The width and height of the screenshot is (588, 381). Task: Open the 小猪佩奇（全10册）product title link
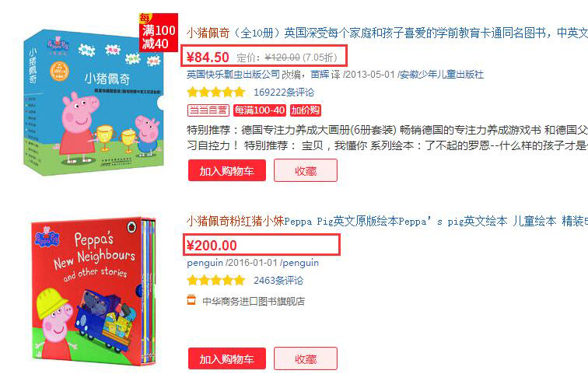(387, 33)
